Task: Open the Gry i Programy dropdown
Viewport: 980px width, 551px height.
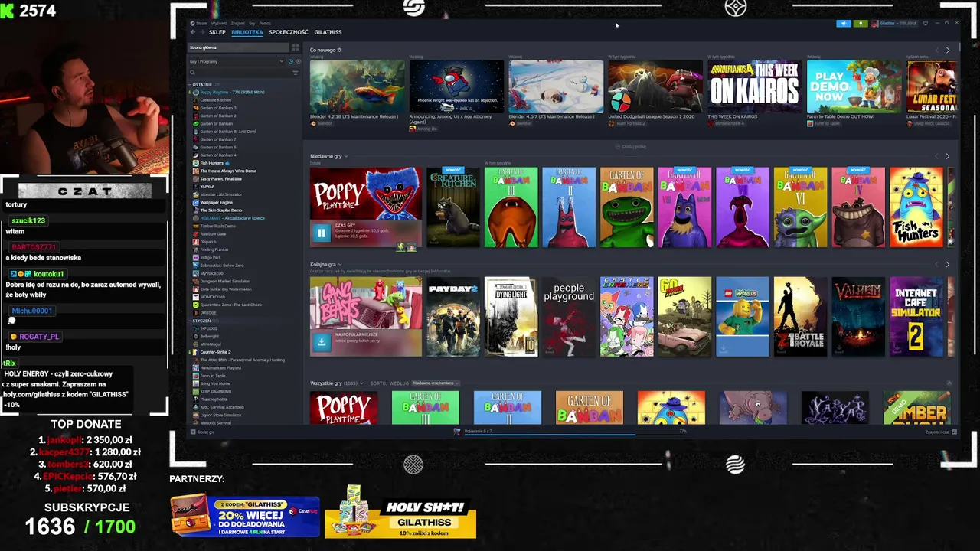Action: click(237, 61)
